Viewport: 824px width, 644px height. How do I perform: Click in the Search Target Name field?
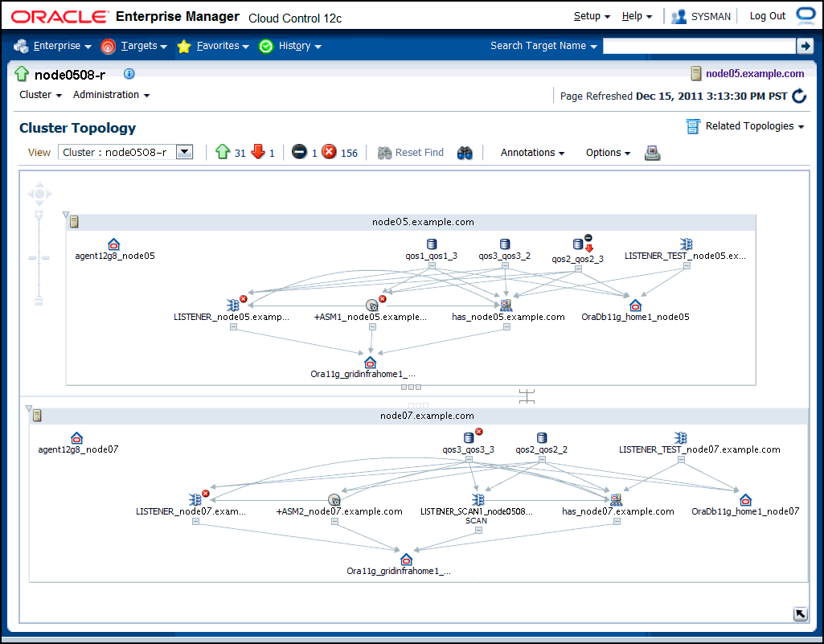(x=699, y=47)
